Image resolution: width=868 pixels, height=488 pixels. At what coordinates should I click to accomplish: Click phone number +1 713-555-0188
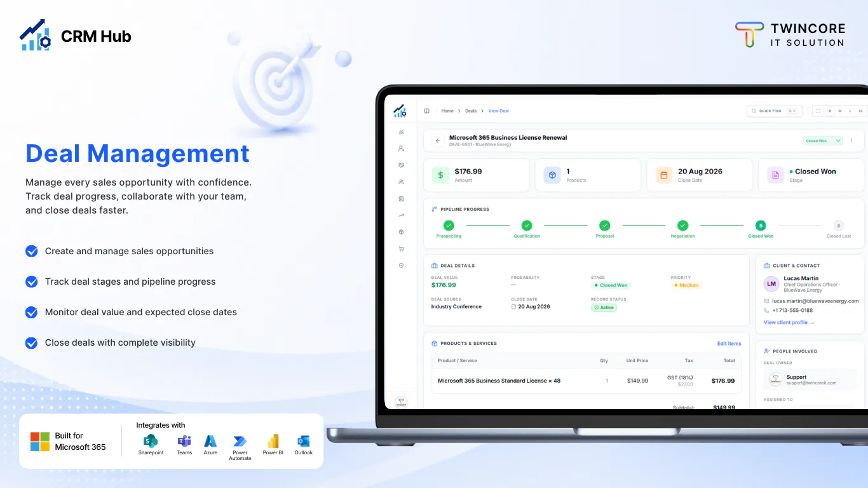pos(792,311)
